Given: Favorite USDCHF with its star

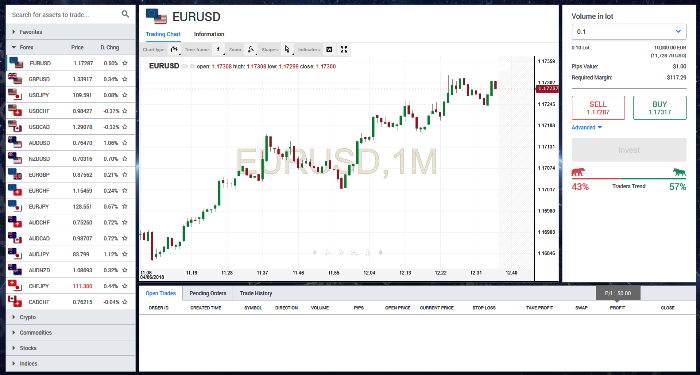Looking at the screenshot, I should point(125,111).
